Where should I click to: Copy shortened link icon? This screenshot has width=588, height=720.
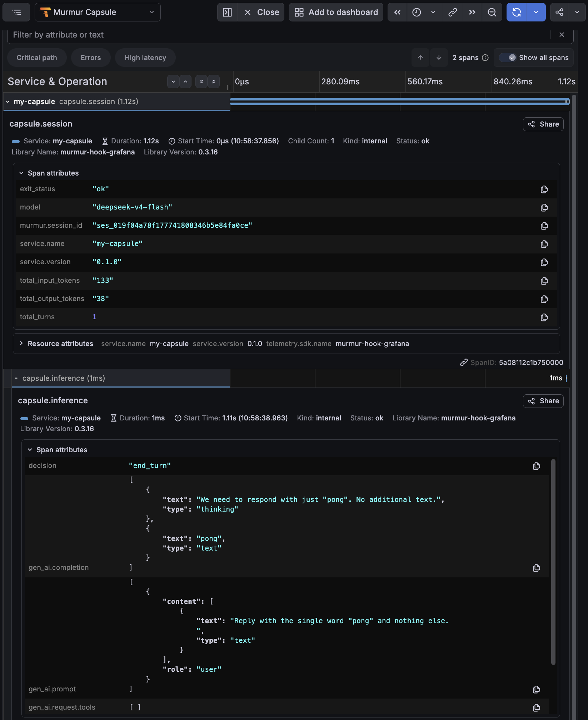pos(453,12)
